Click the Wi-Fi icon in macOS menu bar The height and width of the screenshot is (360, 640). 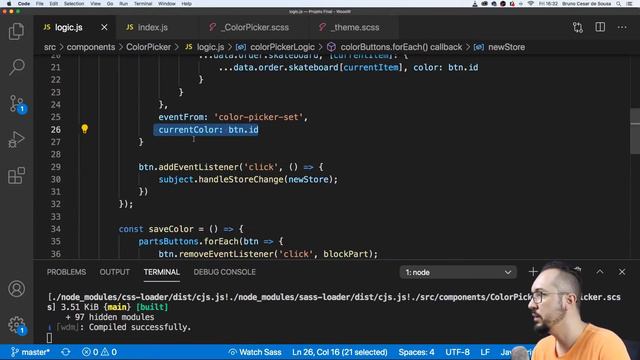pyautogui.click(x=530, y=4)
